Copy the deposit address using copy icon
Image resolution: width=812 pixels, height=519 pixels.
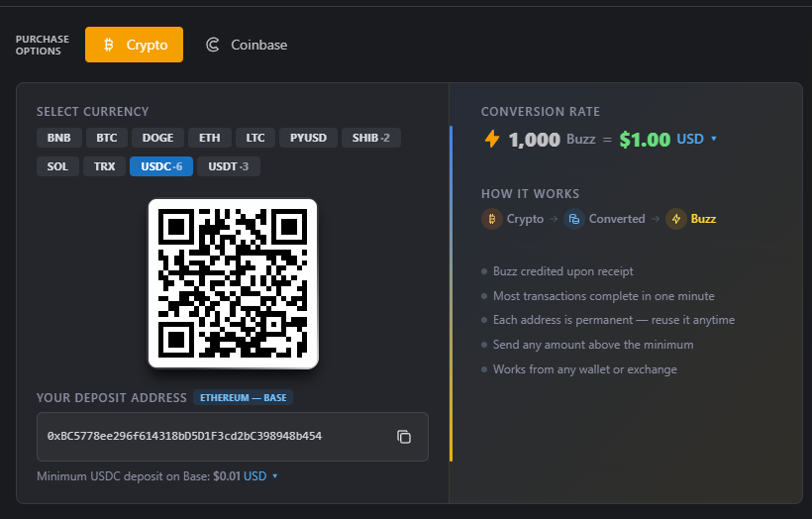click(404, 437)
